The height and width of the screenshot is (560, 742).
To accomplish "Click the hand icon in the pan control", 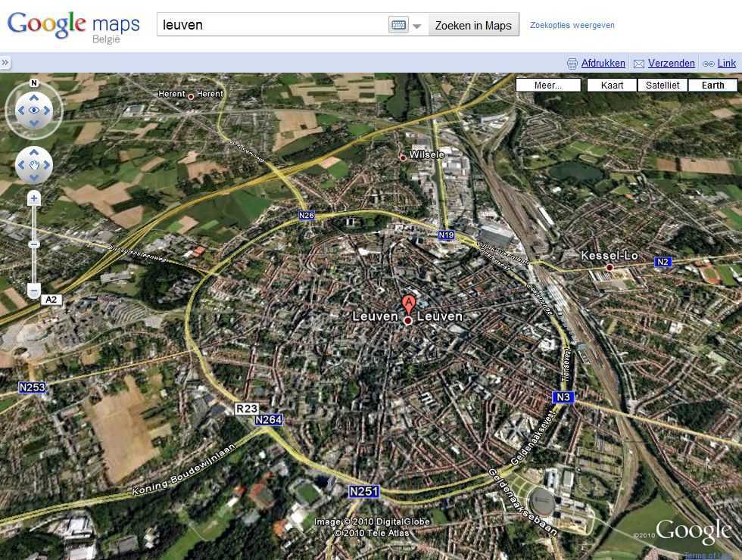I will 33,165.
